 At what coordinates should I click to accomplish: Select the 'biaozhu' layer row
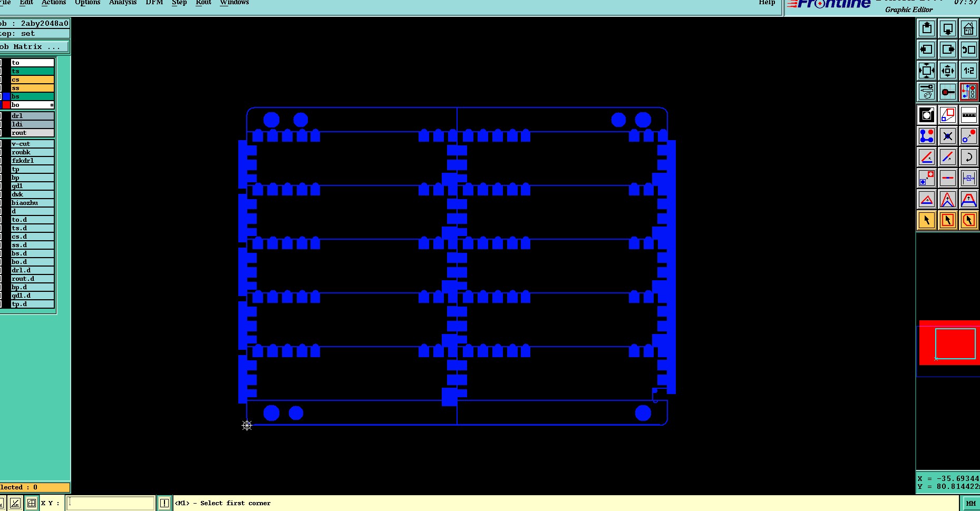32,203
